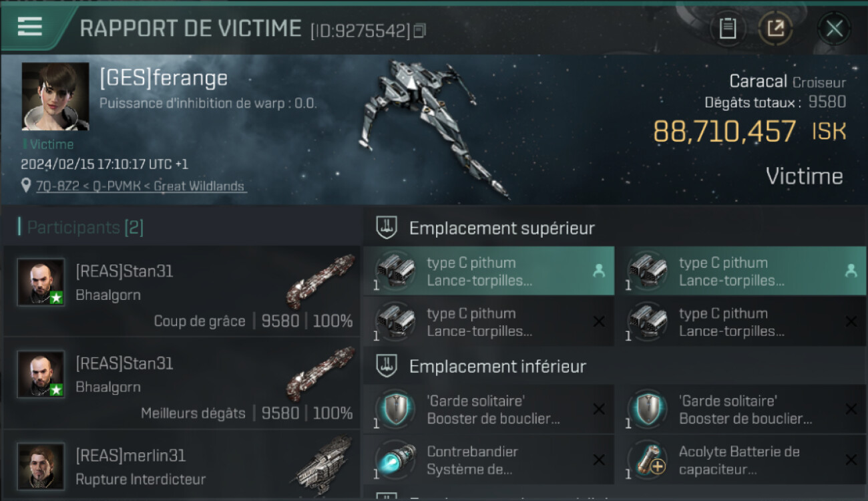This screenshot has height=501, width=868.
Task: Open the Contrebandier Système module item
Action: pyautogui.click(x=489, y=460)
